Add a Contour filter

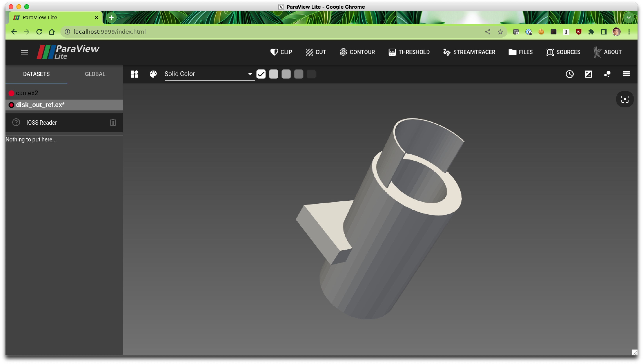click(x=357, y=52)
